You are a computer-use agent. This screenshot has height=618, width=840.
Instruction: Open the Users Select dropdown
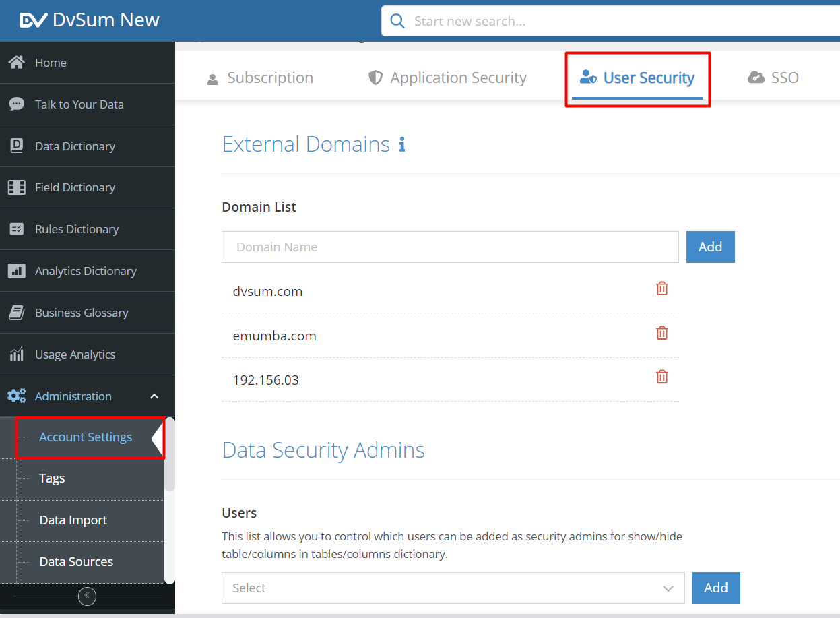point(453,588)
